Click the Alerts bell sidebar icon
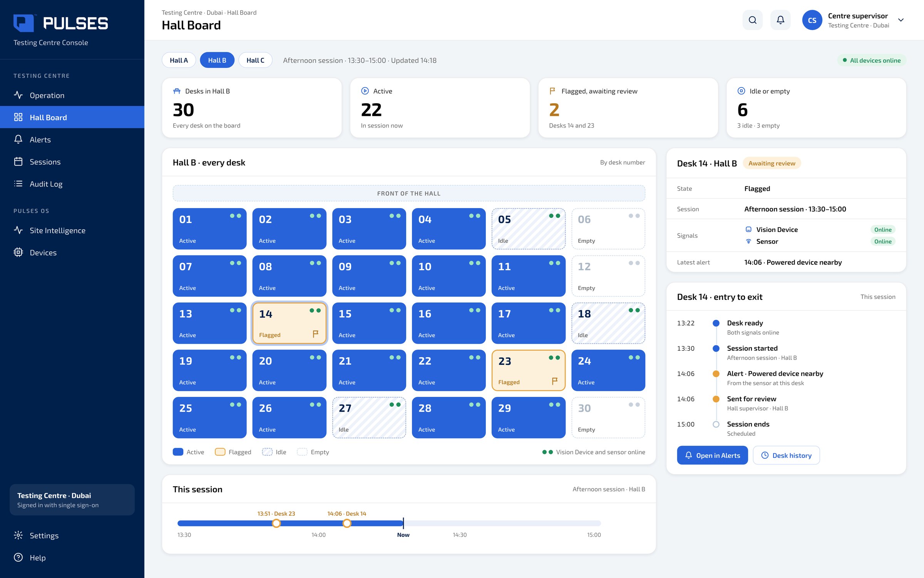This screenshot has height=578, width=924. (x=18, y=139)
